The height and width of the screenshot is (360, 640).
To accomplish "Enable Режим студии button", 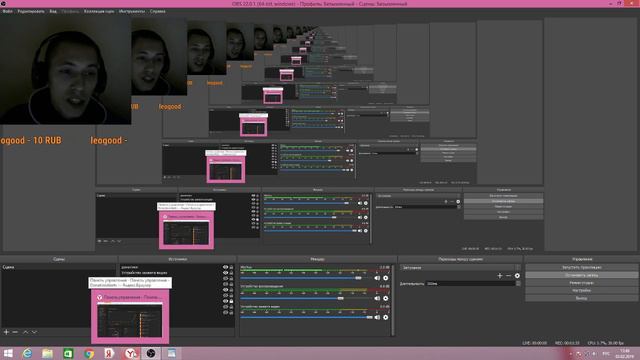I will click(582, 283).
